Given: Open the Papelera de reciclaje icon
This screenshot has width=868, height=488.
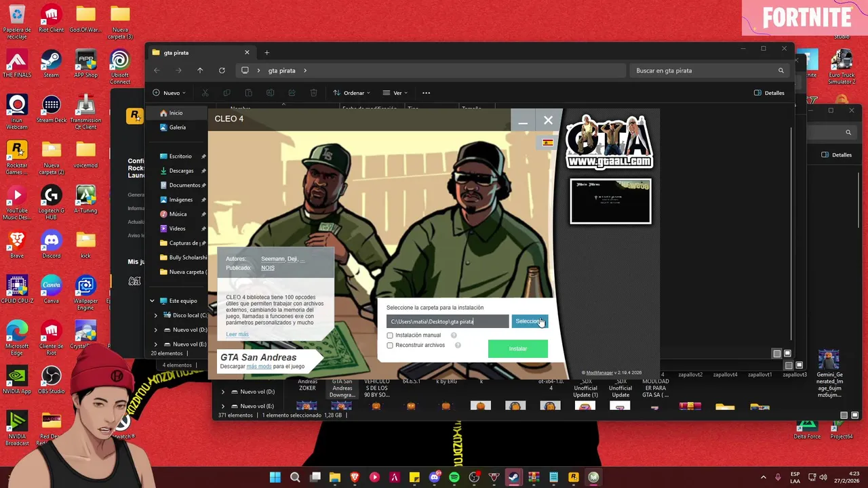Looking at the screenshot, I should click(x=16, y=22).
